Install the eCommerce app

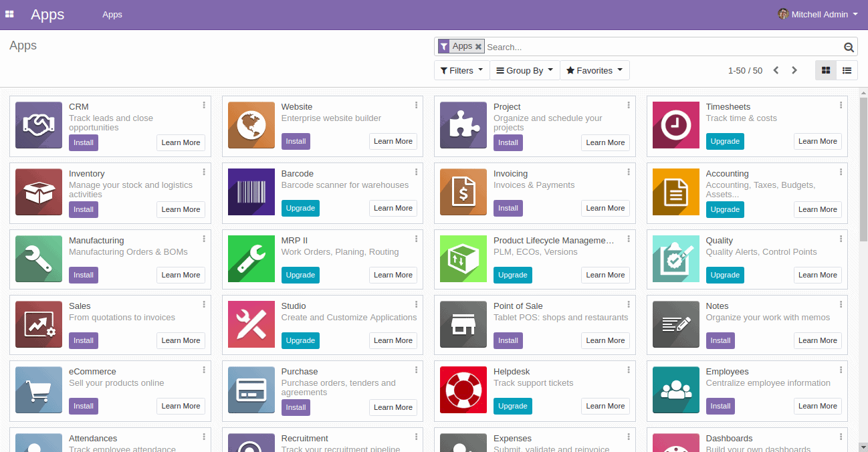[x=84, y=406]
